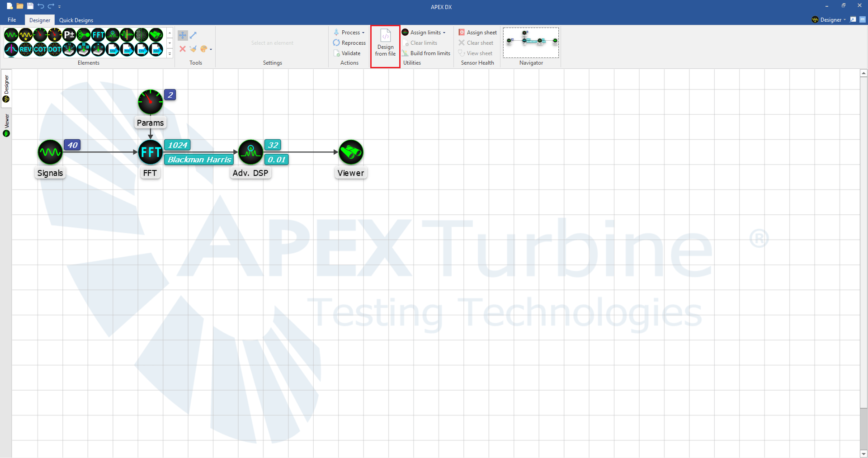Image resolution: width=868 pixels, height=458 pixels.
Task: Click the 1024 tag on FFT node
Action: tap(178, 145)
